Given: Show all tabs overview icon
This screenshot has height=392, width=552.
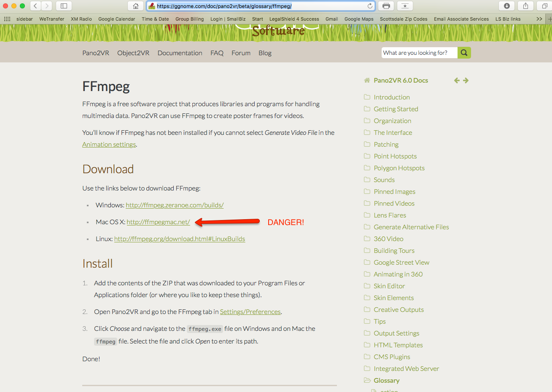Looking at the screenshot, I should tap(544, 6).
